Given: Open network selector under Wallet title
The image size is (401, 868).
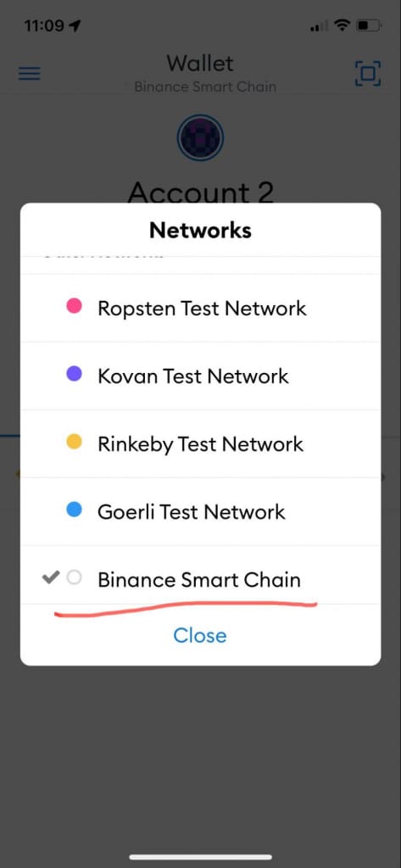Looking at the screenshot, I should (x=205, y=87).
